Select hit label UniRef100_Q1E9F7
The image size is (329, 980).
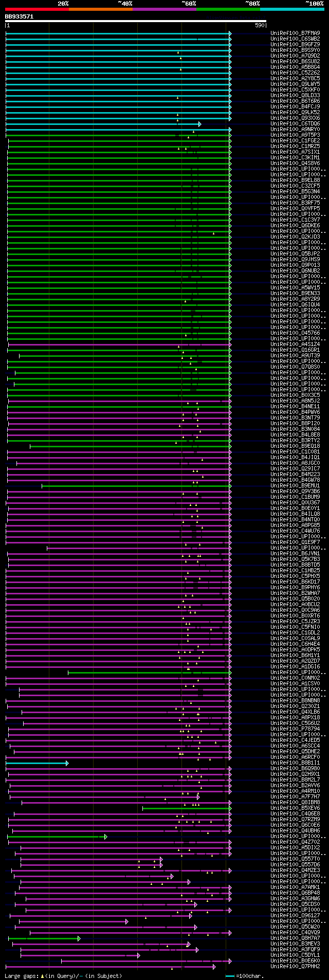(x=295, y=542)
